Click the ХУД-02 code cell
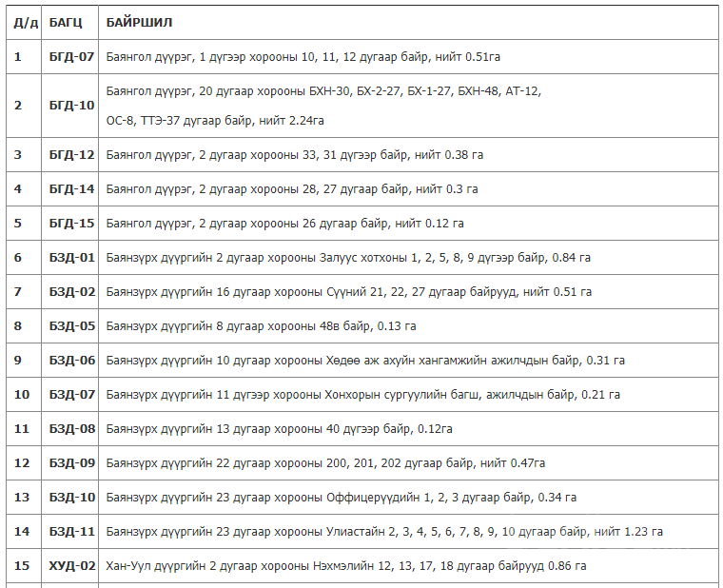This screenshot has height=588, width=723. pyautogui.click(x=71, y=566)
